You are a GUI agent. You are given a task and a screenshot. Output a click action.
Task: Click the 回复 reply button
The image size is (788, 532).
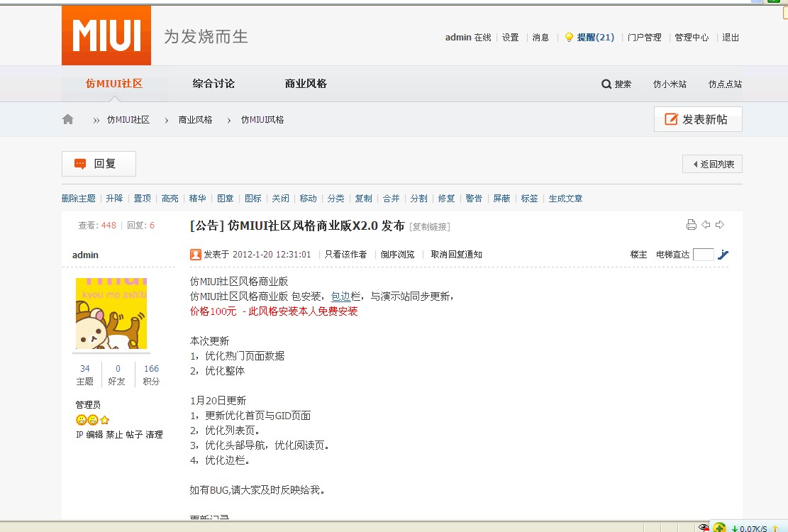tap(99, 164)
